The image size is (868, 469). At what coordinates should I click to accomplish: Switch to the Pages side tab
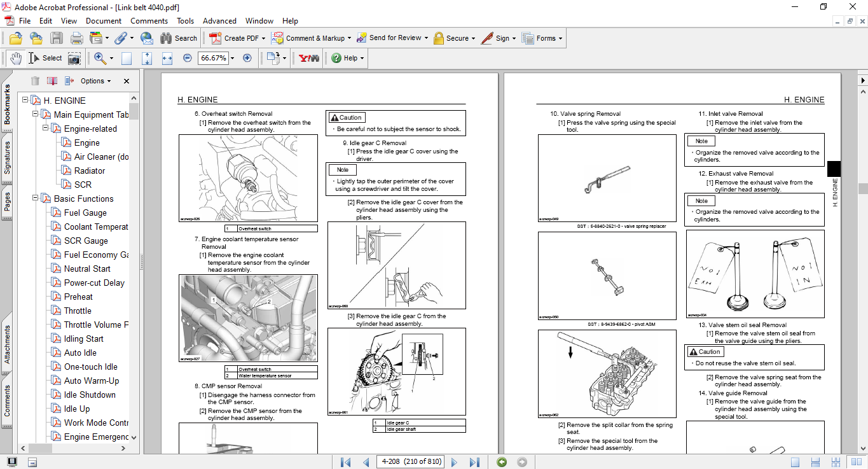coord(8,201)
